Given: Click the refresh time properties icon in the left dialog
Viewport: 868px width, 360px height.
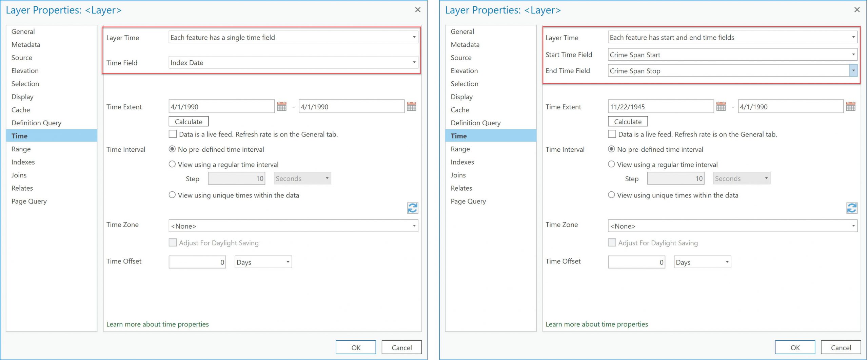Looking at the screenshot, I should point(412,208).
